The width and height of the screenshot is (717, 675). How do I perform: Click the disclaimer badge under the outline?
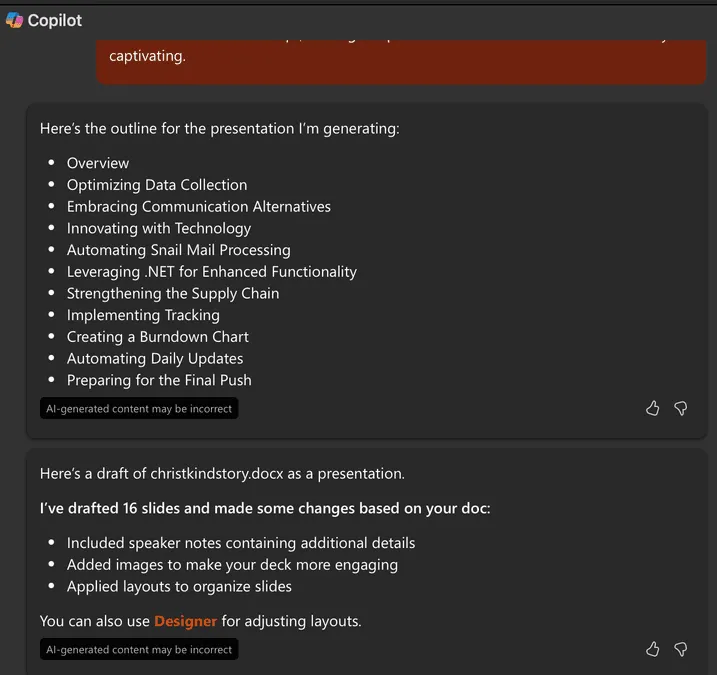click(x=139, y=408)
